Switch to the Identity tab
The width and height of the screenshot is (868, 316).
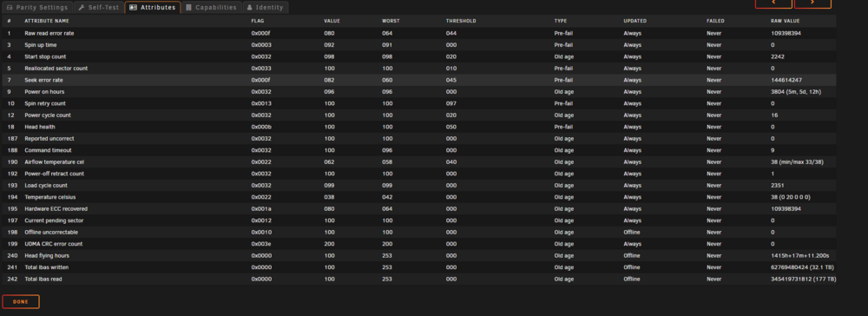click(x=265, y=7)
